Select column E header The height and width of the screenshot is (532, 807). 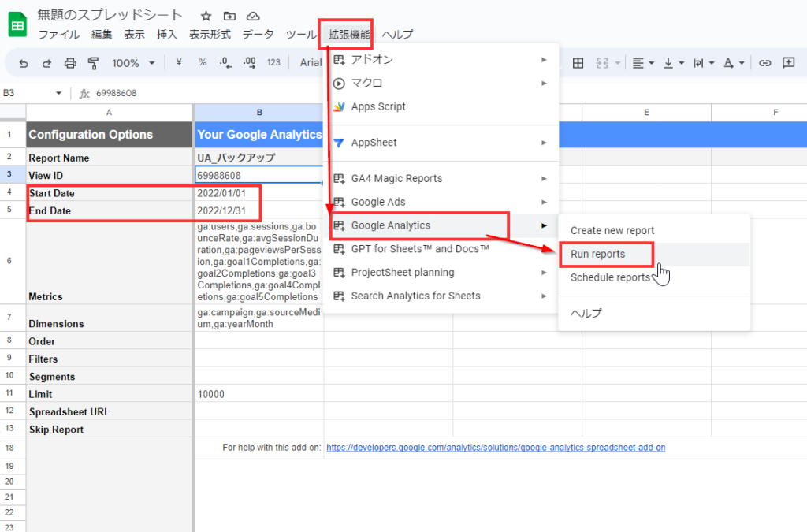pos(646,112)
